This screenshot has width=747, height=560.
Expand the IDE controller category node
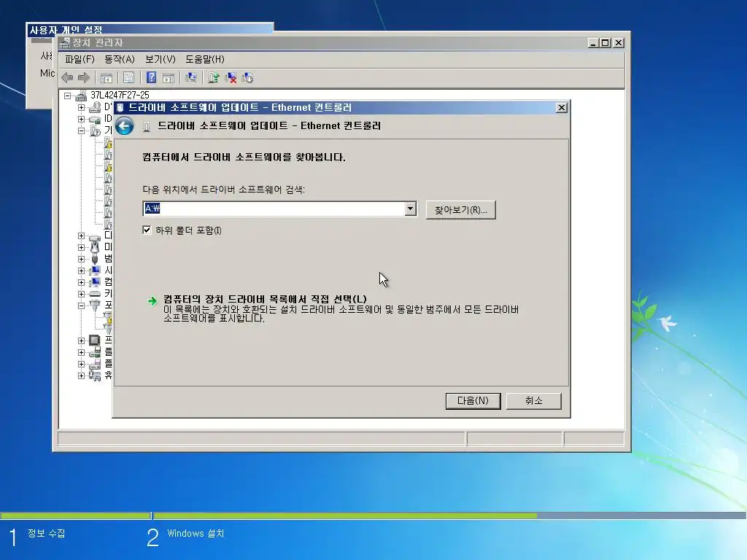pos(82,119)
